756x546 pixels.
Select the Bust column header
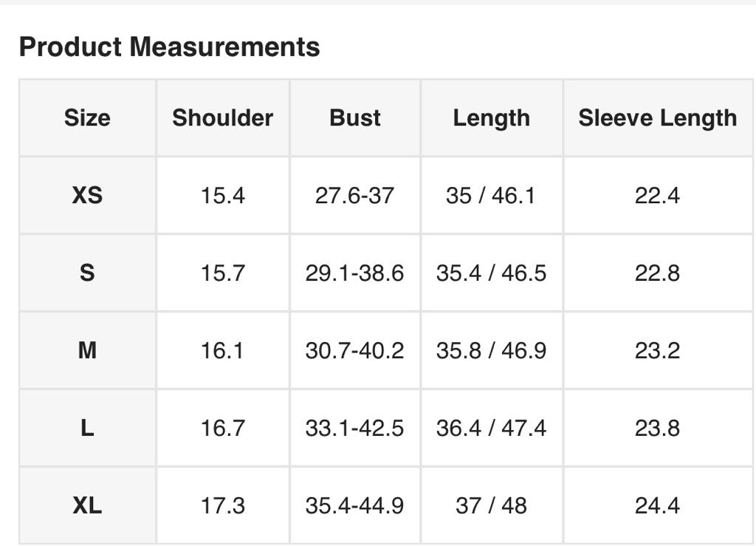pyautogui.click(x=355, y=118)
